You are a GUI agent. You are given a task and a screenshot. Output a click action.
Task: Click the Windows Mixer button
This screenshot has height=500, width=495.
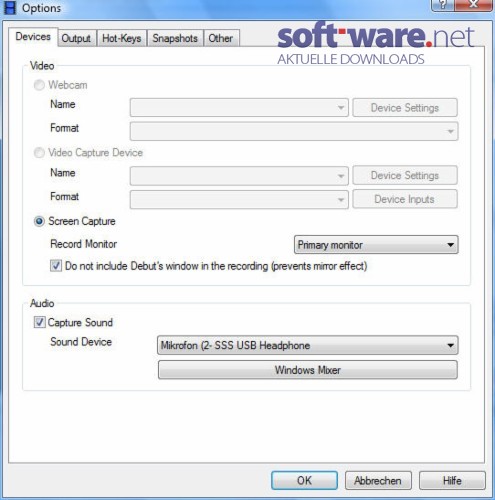[308, 370]
